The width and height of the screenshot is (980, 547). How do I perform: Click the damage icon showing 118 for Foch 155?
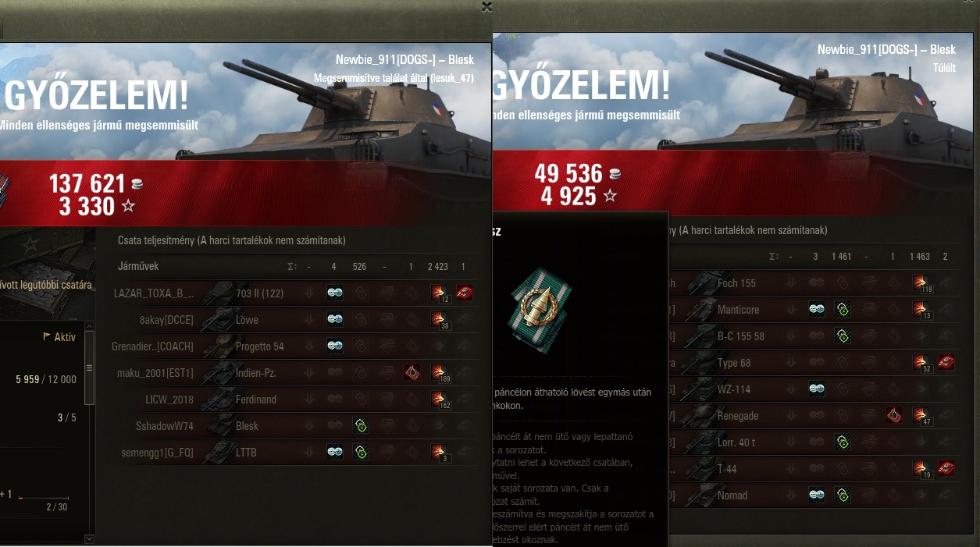click(x=921, y=284)
